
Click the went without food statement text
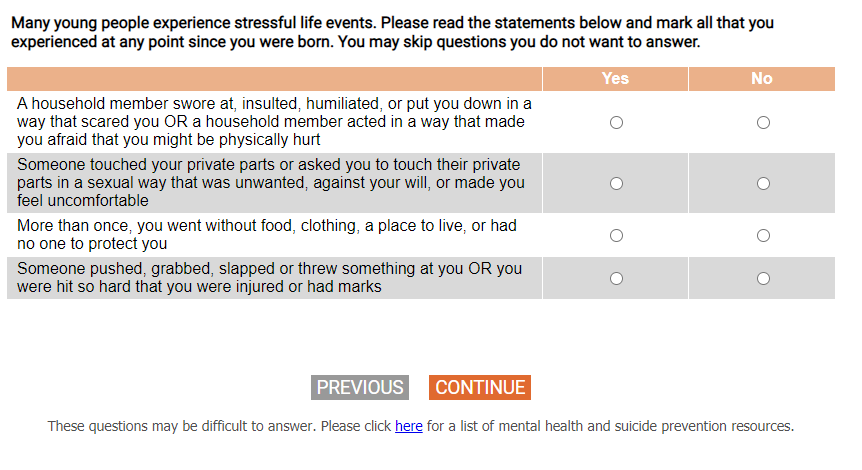266,235
